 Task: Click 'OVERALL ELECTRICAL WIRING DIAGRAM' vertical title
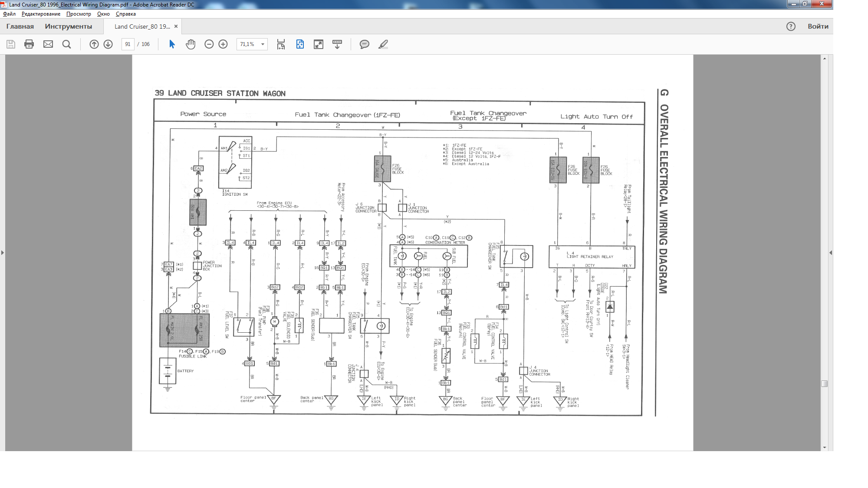(x=664, y=199)
